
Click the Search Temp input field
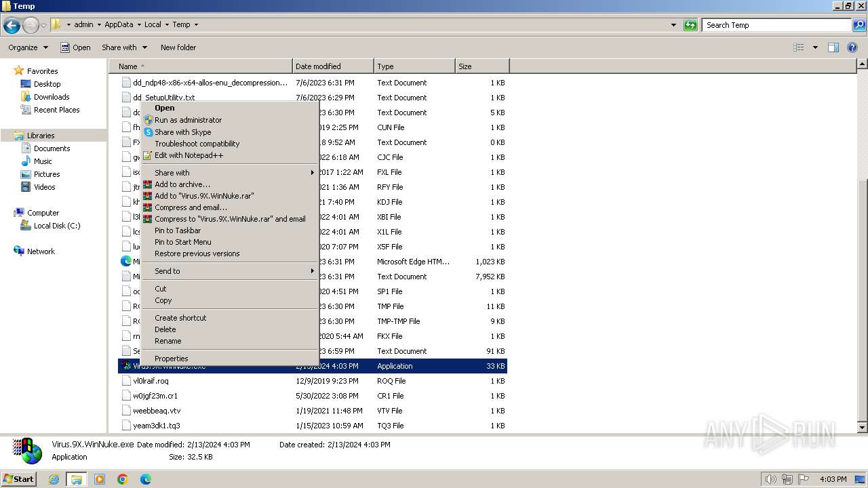777,25
